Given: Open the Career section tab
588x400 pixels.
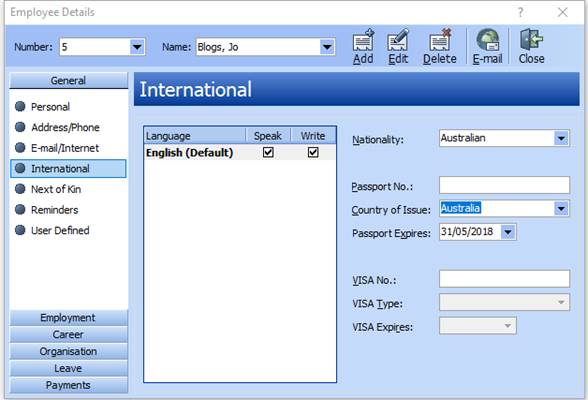Looking at the screenshot, I should (x=69, y=334).
